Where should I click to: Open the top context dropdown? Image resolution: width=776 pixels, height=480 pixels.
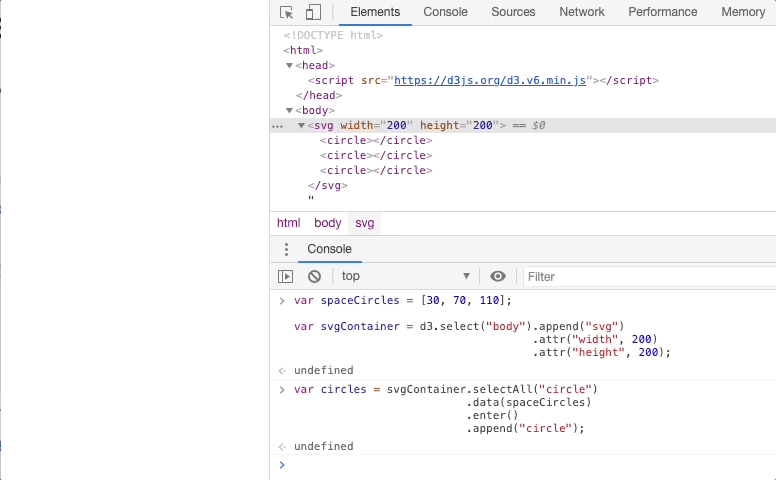[405, 276]
